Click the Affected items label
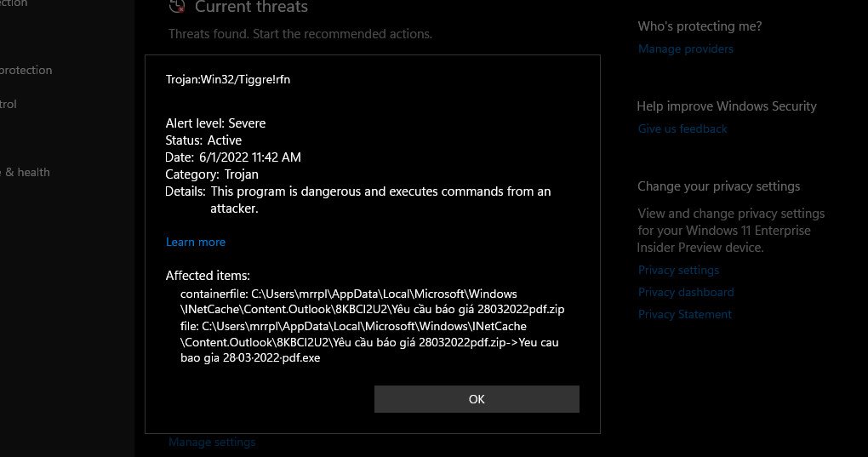 tap(208, 275)
